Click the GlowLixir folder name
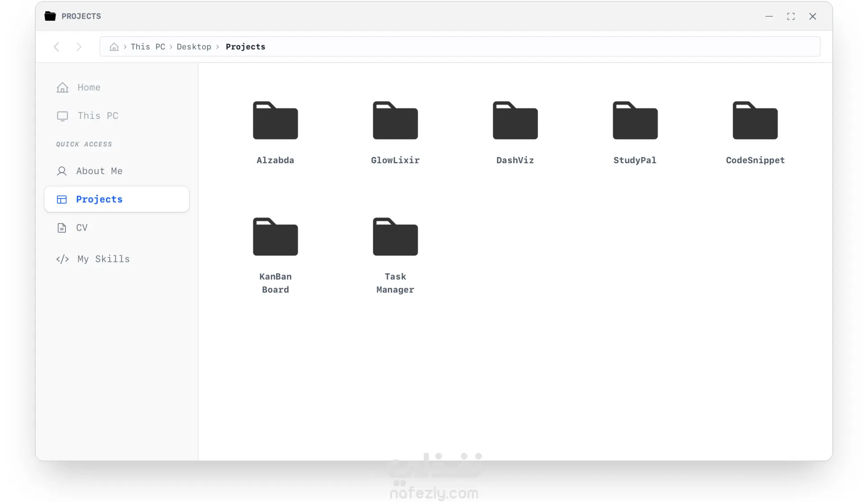The height and width of the screenshot is (502, 868). (395, 160)
